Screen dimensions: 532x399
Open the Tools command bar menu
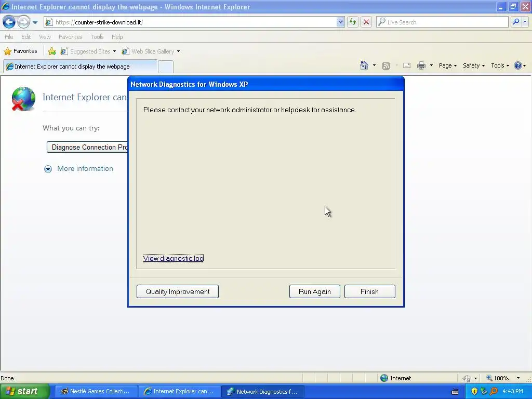500,65
